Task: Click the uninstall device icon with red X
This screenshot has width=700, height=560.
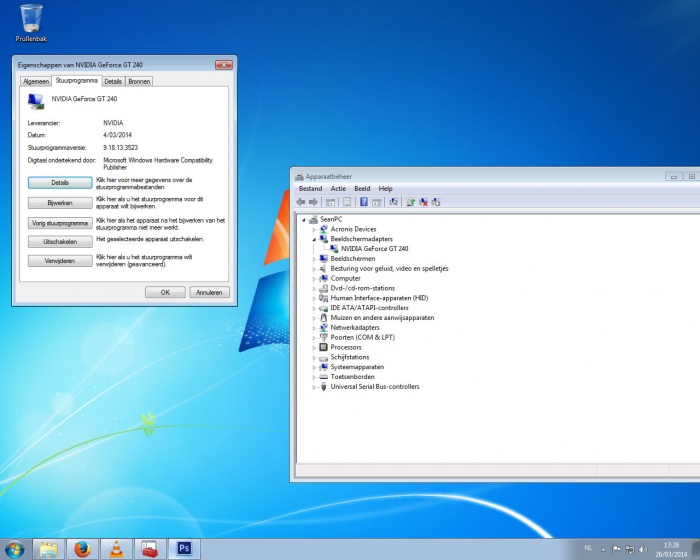Action: click(x=423, y=202)
